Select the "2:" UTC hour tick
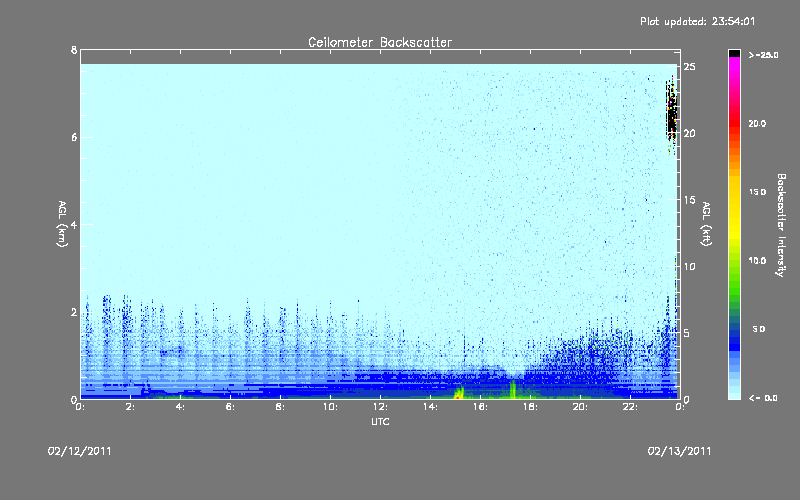 coord(130,407)
